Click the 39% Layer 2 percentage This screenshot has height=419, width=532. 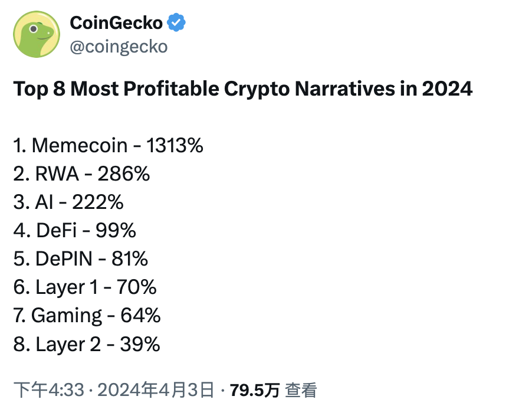140,343
